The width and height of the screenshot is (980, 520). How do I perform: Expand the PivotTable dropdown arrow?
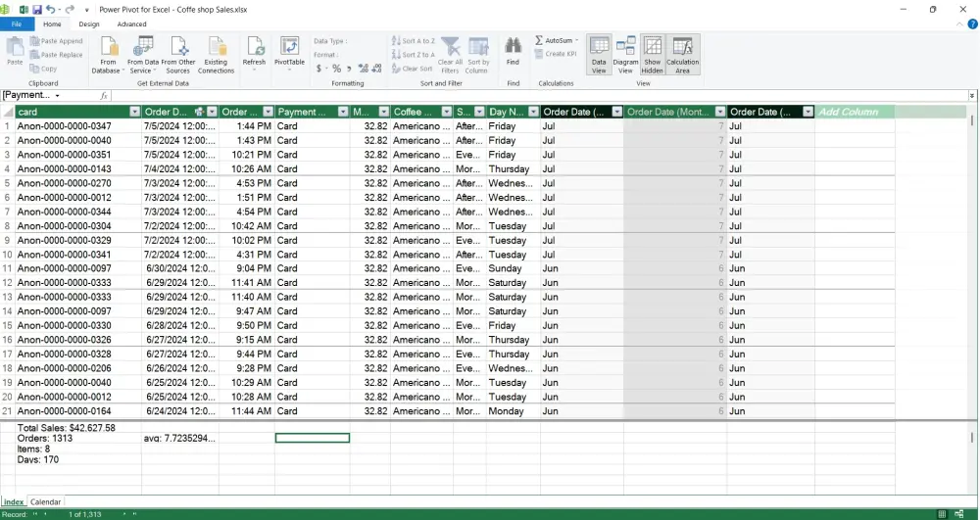(x=289, y=70)
